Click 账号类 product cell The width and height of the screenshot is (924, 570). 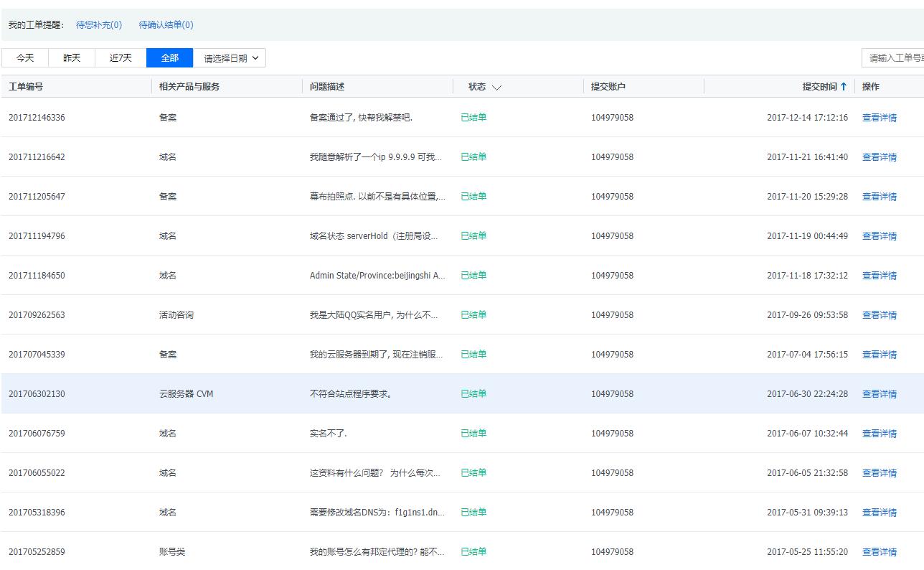click(172, 552)
